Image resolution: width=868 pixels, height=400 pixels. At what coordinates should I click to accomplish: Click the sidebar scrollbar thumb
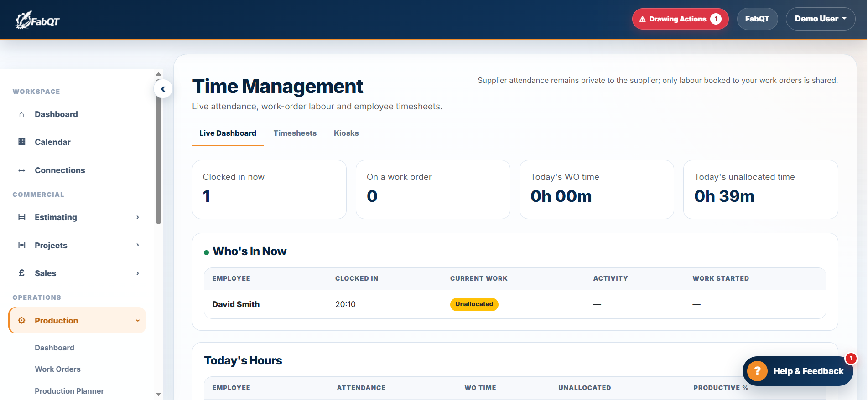click(158, 153)
